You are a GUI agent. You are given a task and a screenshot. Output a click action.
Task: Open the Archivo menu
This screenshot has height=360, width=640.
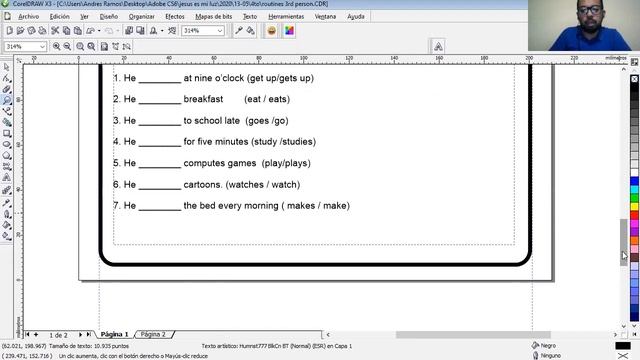pyautogui.click(x=28, y=16)
